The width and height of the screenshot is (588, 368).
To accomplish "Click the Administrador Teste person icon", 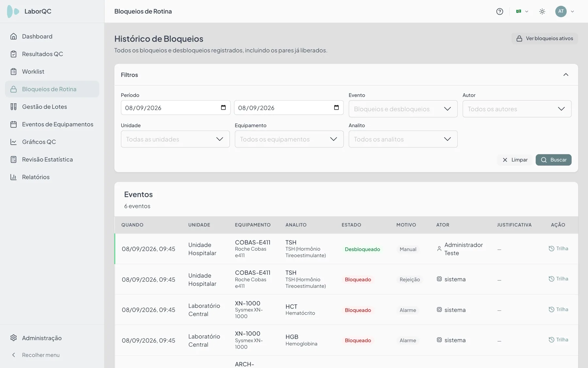I will [x=439, y=249].
